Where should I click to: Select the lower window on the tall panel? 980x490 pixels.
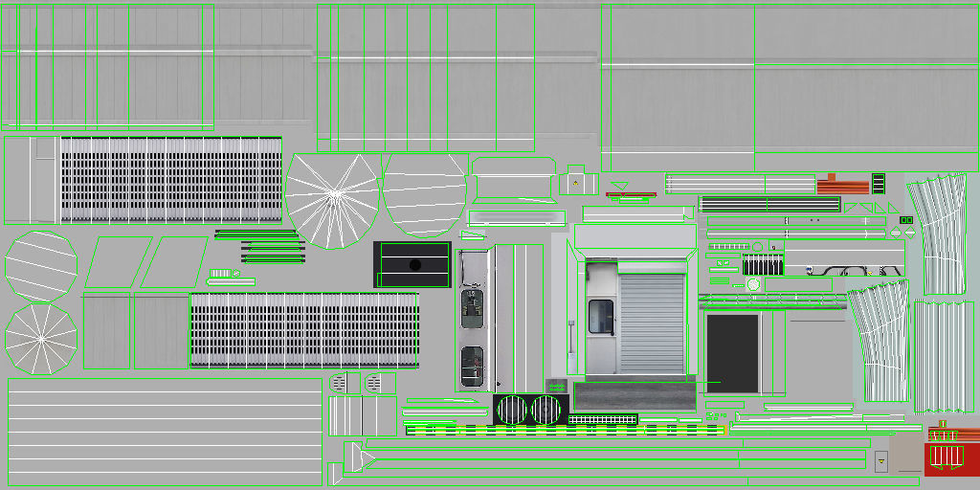[x=472, y=367]
